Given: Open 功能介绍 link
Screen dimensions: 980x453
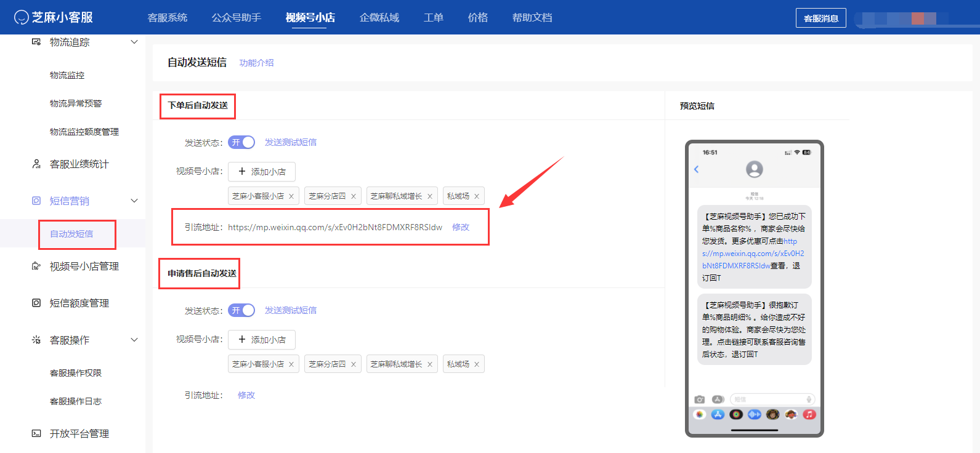Looking at the screenshot, I should coord(256,63).
